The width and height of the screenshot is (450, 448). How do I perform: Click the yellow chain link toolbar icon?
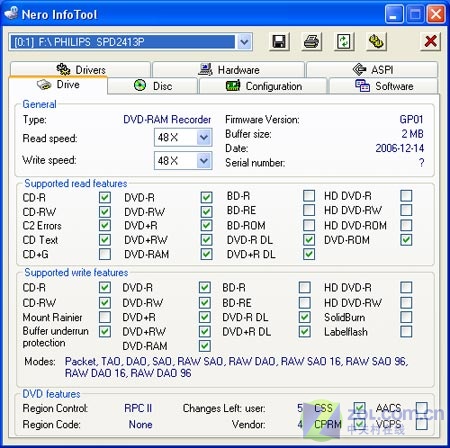click(376, 42)
